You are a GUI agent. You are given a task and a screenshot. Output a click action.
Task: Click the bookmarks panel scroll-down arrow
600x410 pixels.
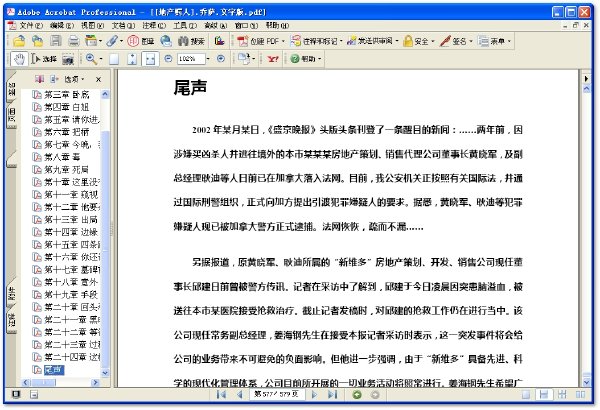(x=105, y=372)
